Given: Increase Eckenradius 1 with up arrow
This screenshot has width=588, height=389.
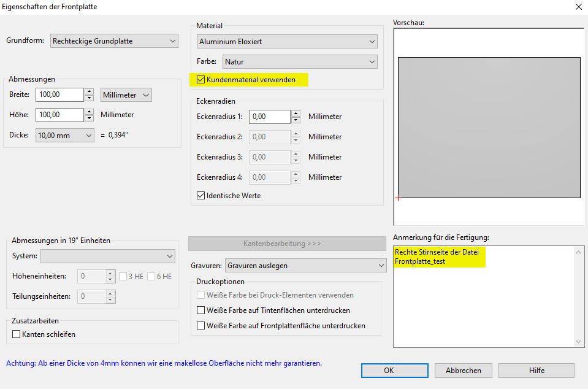Looking at the screenshot, I should click(x=296, y=114).
